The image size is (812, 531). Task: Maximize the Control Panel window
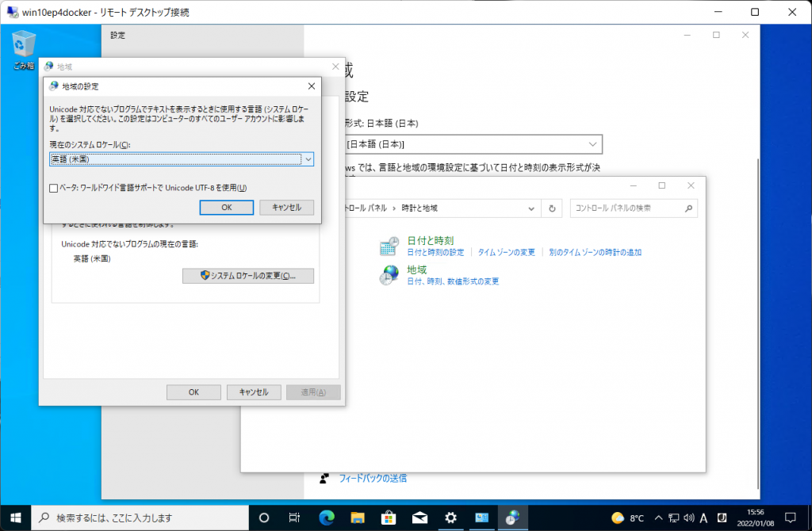point(662,185)
